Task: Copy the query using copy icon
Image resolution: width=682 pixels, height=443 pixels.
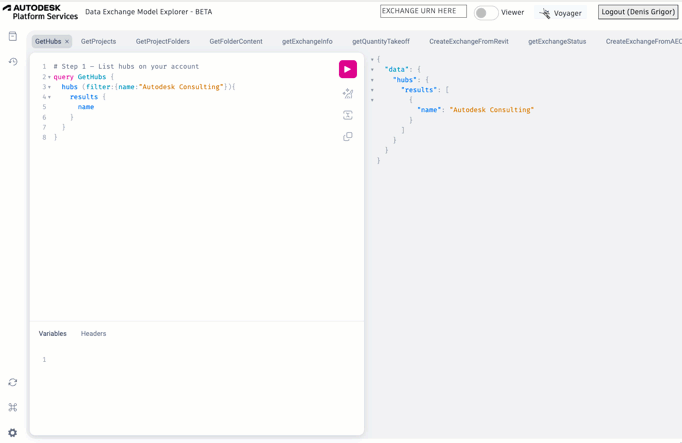Action: [348, 137]
